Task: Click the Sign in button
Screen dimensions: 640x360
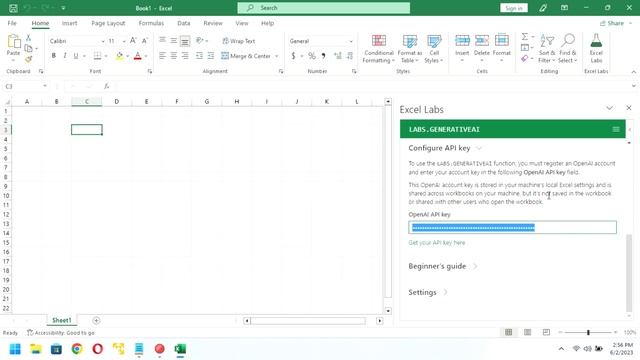Action: [x=514, y=8]
